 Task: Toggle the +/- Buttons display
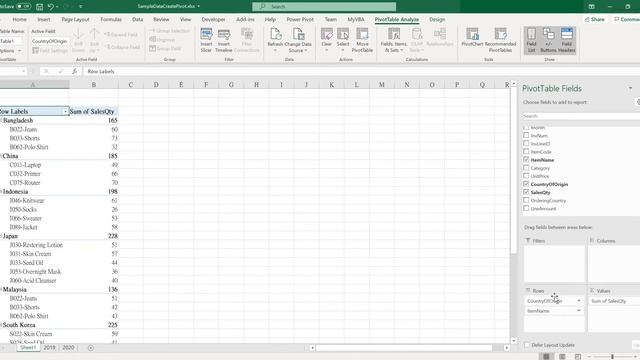[x=548, y=40]
